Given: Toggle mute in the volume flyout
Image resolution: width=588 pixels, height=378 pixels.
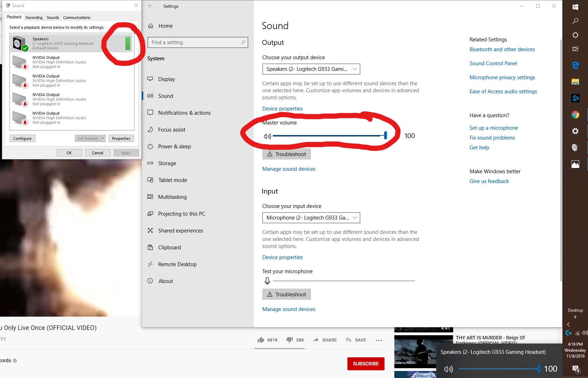Looking at the screenshot, I should pos(448,369).
